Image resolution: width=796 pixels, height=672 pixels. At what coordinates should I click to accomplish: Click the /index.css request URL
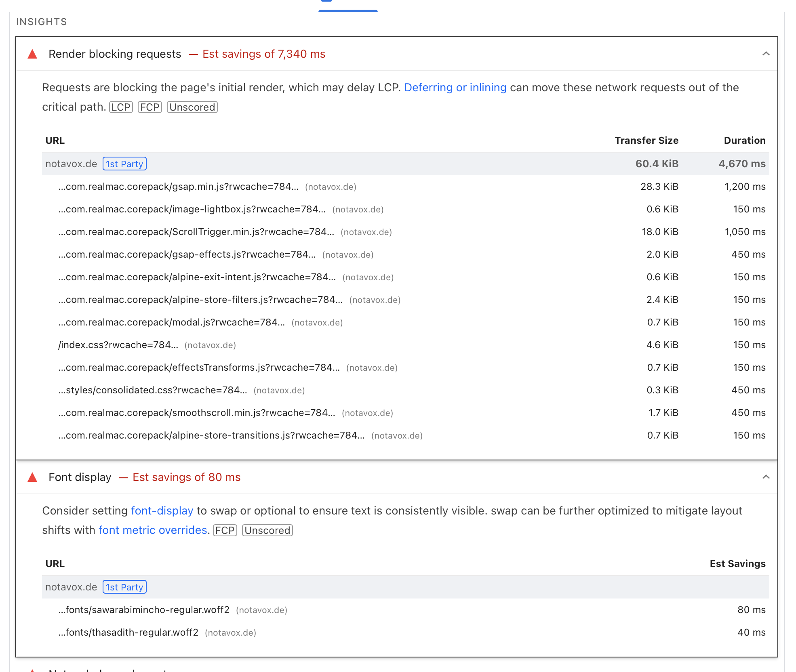pos(118,345)
